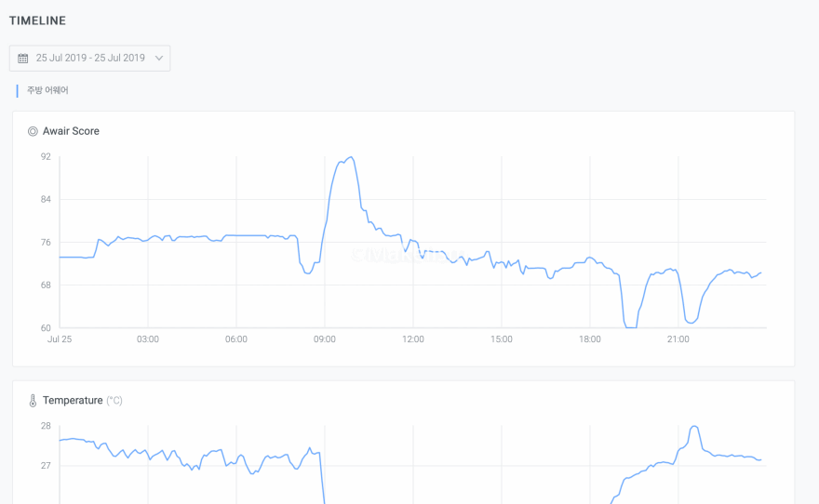Click the thermometer icon beside Temperature

point(33,401)
